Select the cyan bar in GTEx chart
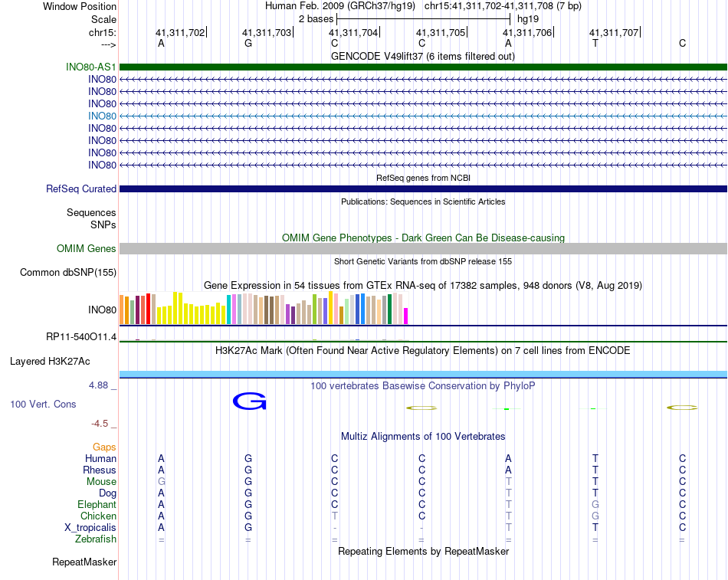Viewport: 728px width, 580px height. (228, 310)
